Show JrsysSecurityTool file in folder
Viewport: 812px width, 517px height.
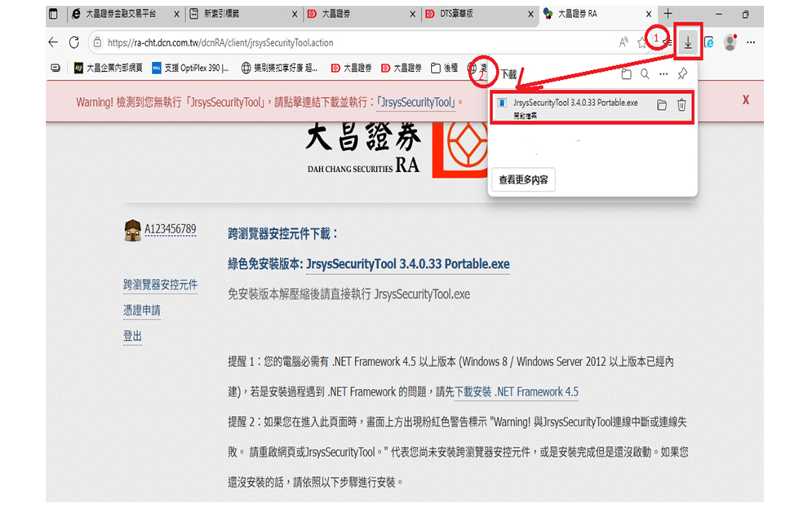[x=661, y=105]
